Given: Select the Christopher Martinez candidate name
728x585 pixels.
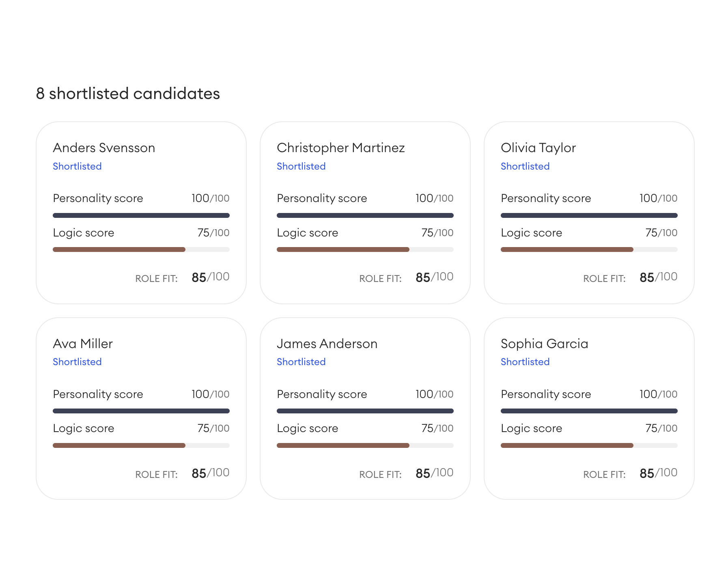Looking at the screenshot, I should [340, 148].
